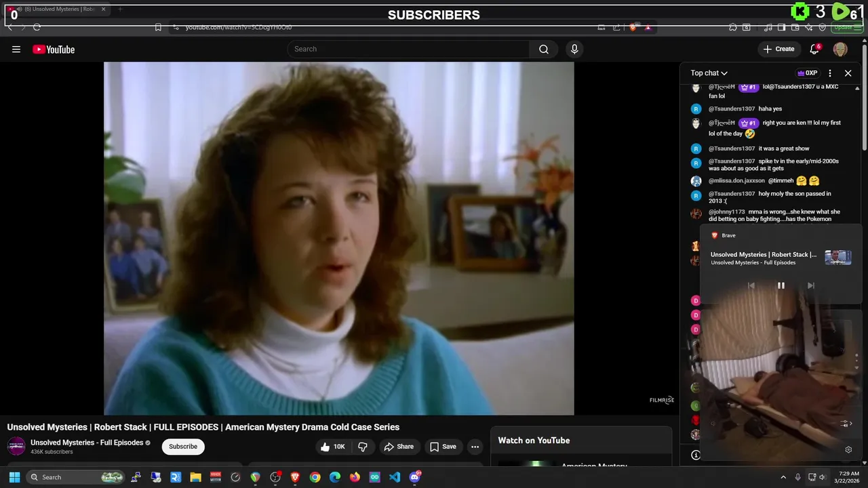Open live chat three-dot options menu
Screen dimensions: 868x488
(829, 73)
